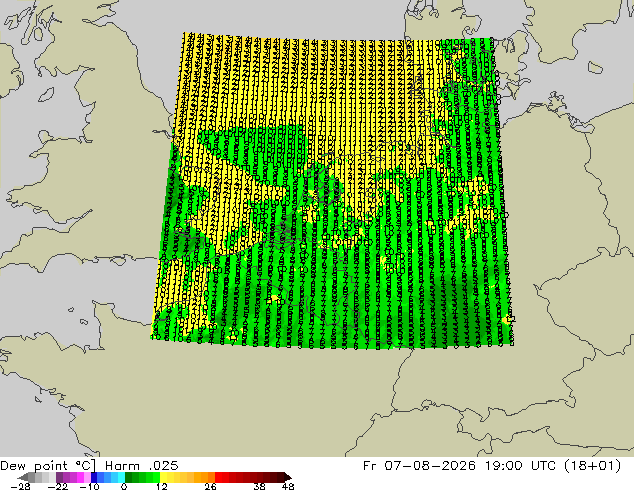
Task: Click the darkest green legend swatch at 0
Action: pos(128,477)
